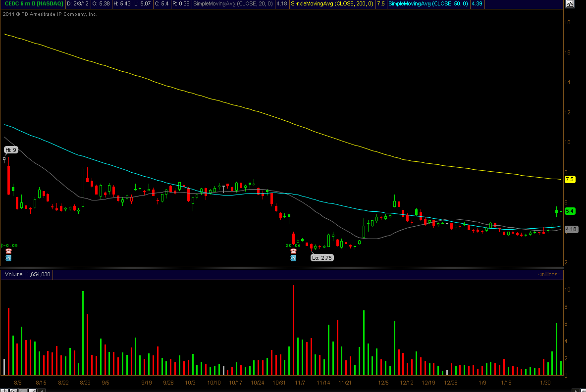Click the Hi: 9 price bubble
The width and height of the screenshot is (586, 392).
click(11, 149)
